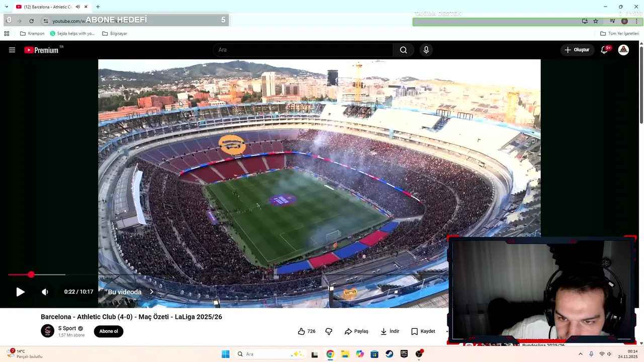Open Microsoft Store from the taskbar
This screenshot has width=644, height=362.
coord(374,354)
